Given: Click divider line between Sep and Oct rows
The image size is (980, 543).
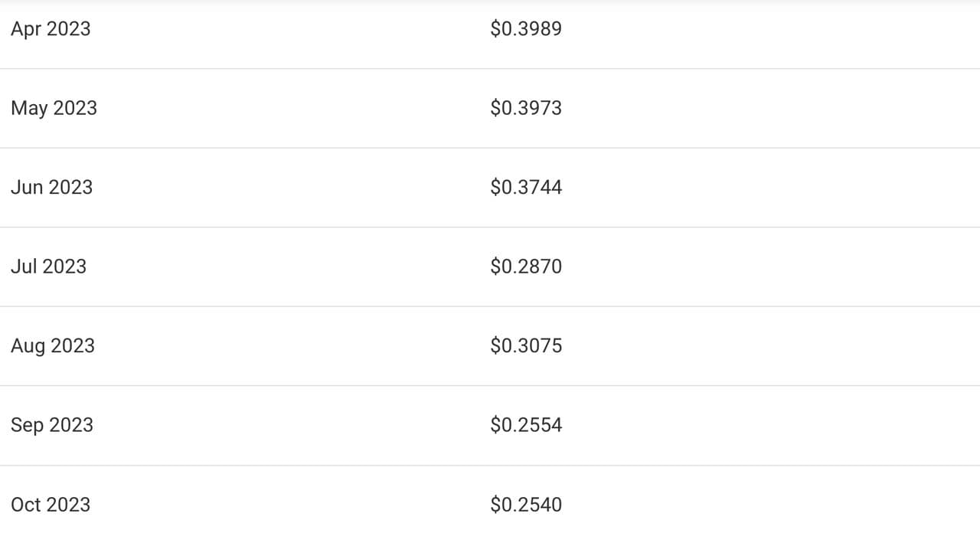Looking at the screenshot, I should (x=490, y=465).
